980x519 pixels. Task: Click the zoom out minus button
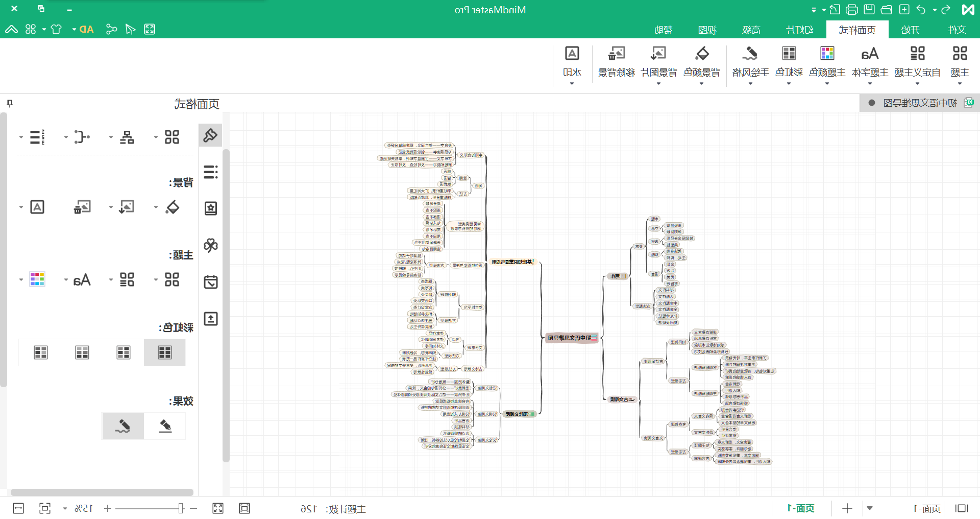tap(193, 508)
